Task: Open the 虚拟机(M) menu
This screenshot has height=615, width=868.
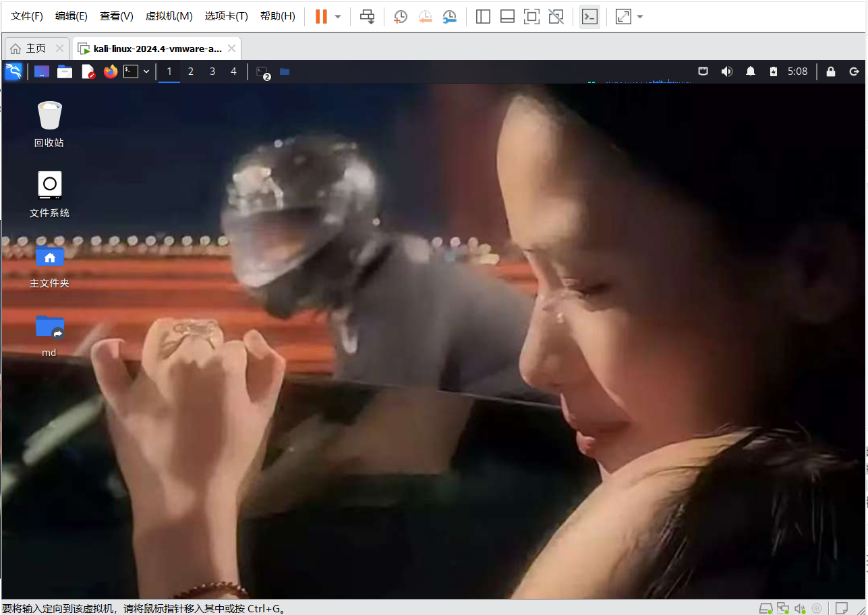Action: 169,16
